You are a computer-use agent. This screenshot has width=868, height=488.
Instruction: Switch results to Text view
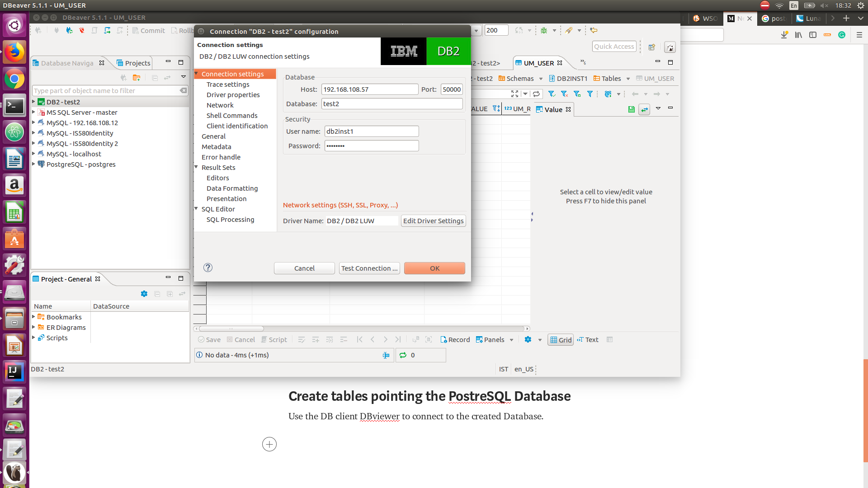[588, 340]
